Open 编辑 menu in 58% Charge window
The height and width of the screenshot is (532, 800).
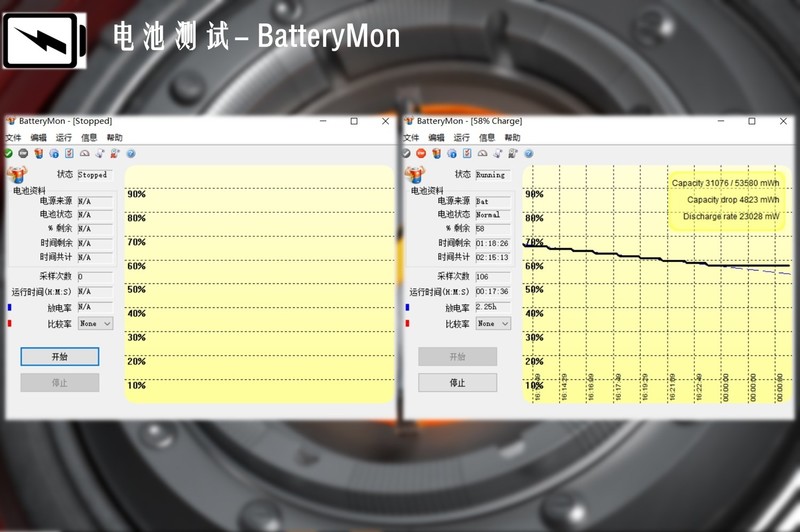(436, 137)
